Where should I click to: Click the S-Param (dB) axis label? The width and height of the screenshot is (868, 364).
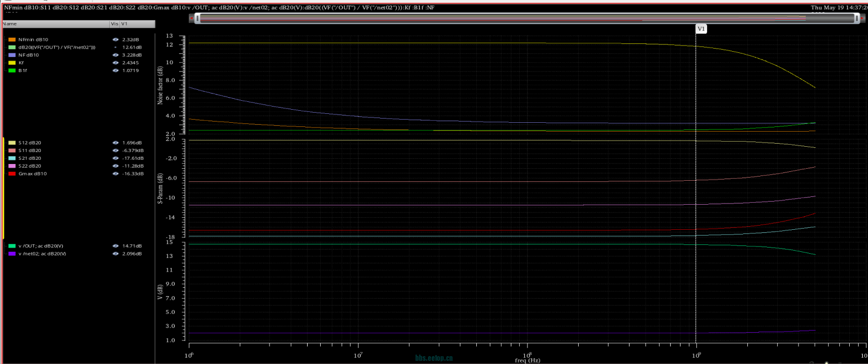[x=160, y=189]
